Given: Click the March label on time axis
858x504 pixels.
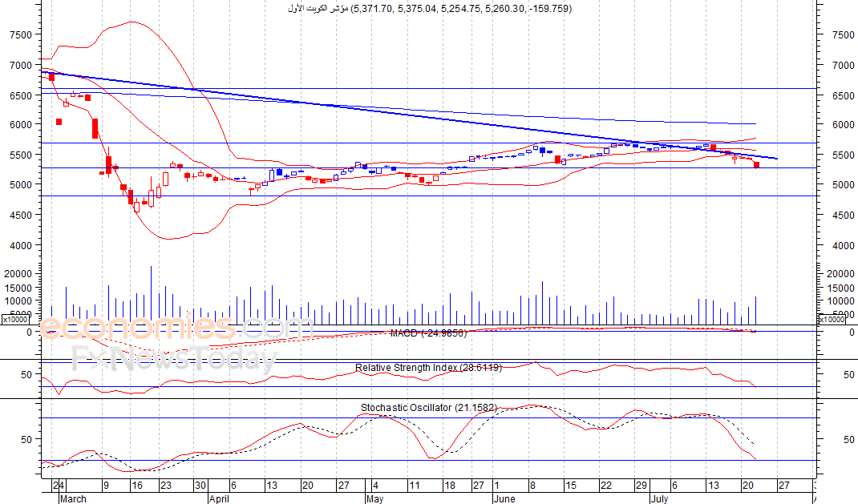Looking at the screenshot, I should pyautogui.click(x=73, y=498).
